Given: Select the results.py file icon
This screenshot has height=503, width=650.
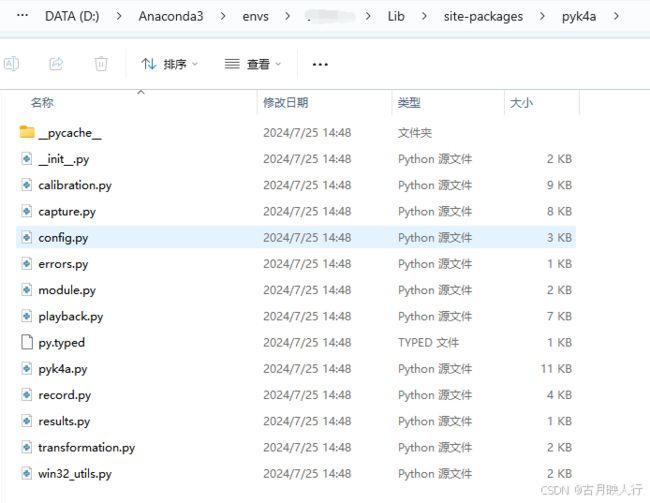Looking at the screenshot, I should pyautogui.click(x=27, y=421).
